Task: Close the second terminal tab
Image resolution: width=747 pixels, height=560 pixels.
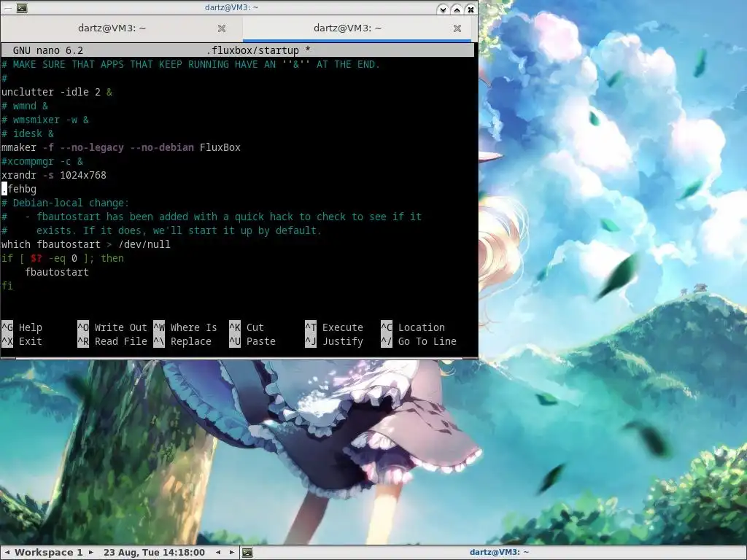Action: click(457, 28)
